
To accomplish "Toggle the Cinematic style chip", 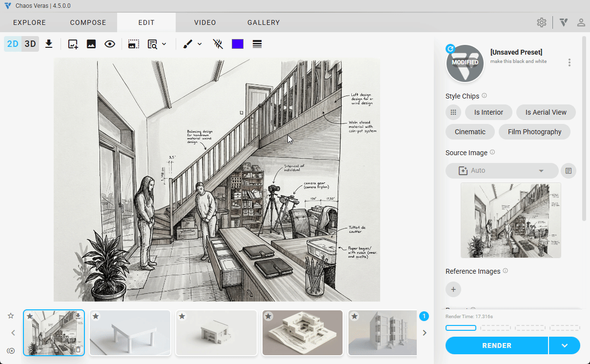I will (x=470, y=132).
